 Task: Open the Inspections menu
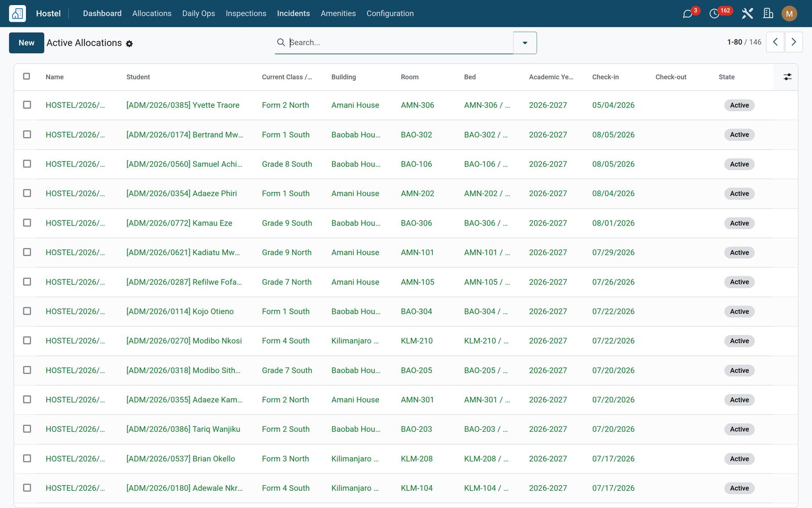tap(246, 13)
